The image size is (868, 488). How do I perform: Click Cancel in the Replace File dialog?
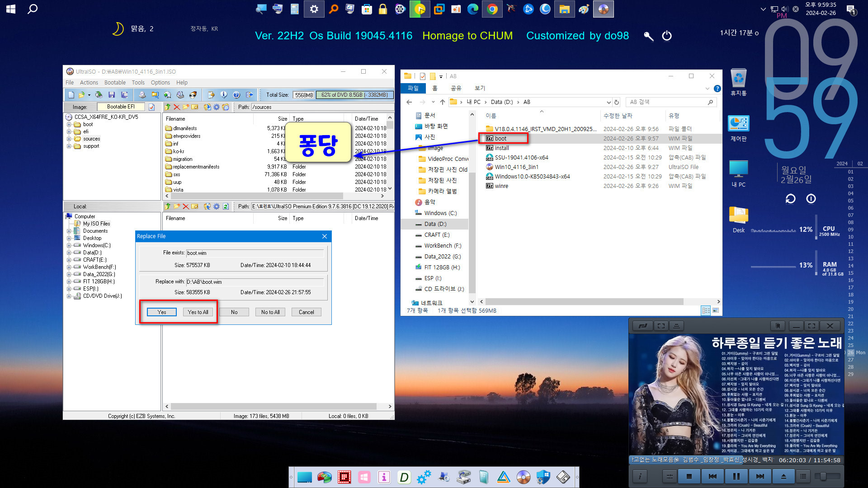coord(307,312)
